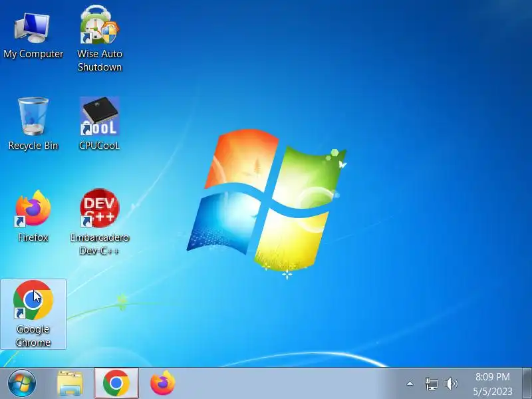Open the Windows Start menu orb
This screenshot has height=399, width=532.
click(22, 384)
